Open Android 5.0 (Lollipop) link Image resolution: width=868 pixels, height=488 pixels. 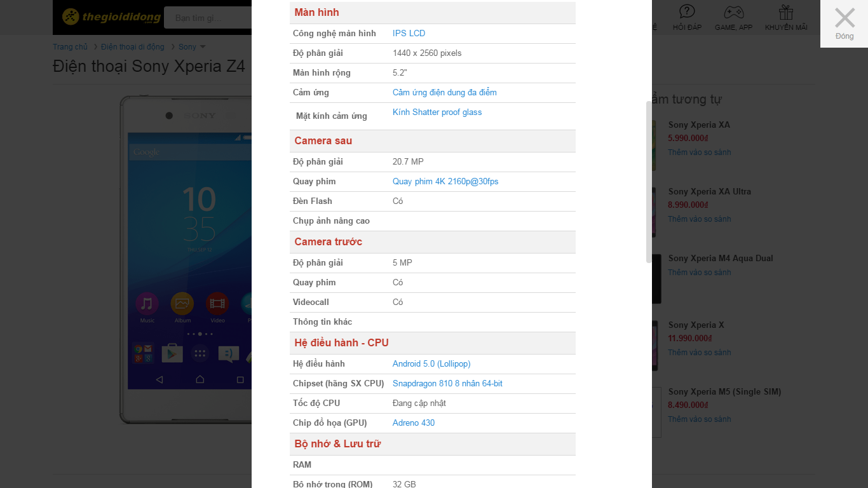click(x=431, y=364)
